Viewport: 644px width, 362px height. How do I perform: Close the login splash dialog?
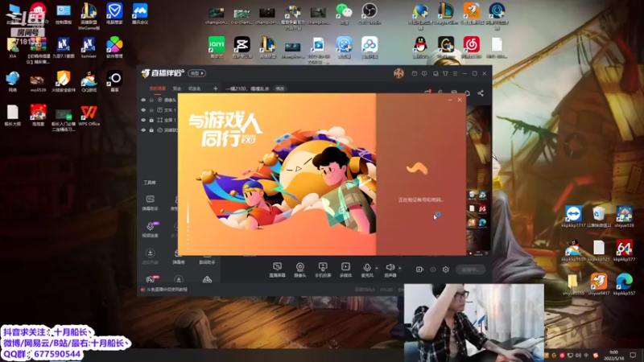(460, 100)
